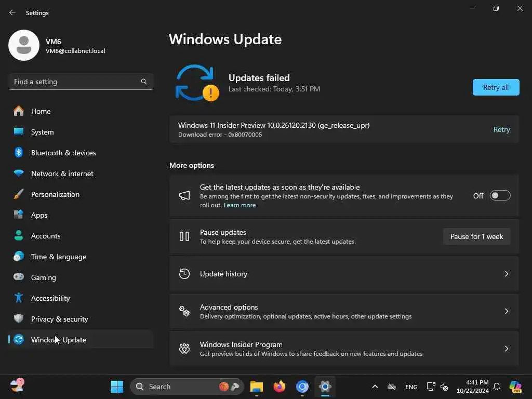Click the Accessibility figure icon
Image resolution: width=532 pixels, height=399 pixels.
(19, 298)
